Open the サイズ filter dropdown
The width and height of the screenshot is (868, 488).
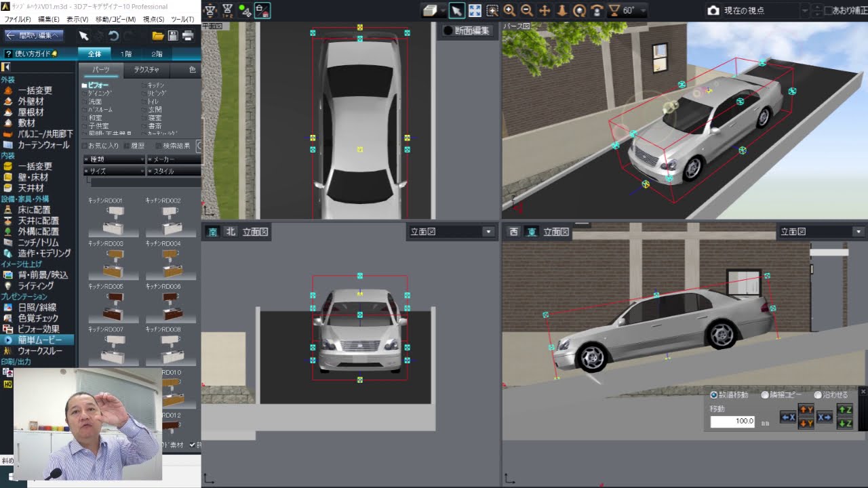point(113,171)
